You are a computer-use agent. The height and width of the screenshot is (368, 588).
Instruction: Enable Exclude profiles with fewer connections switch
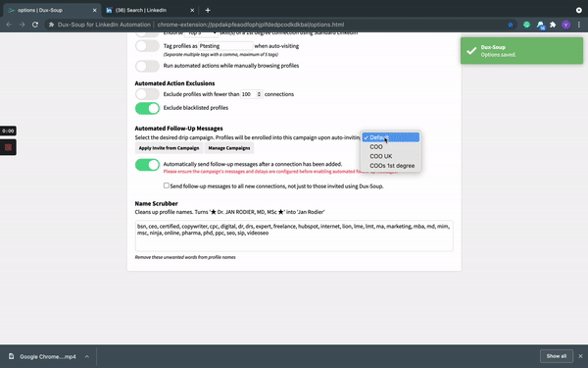coord(147,94)
